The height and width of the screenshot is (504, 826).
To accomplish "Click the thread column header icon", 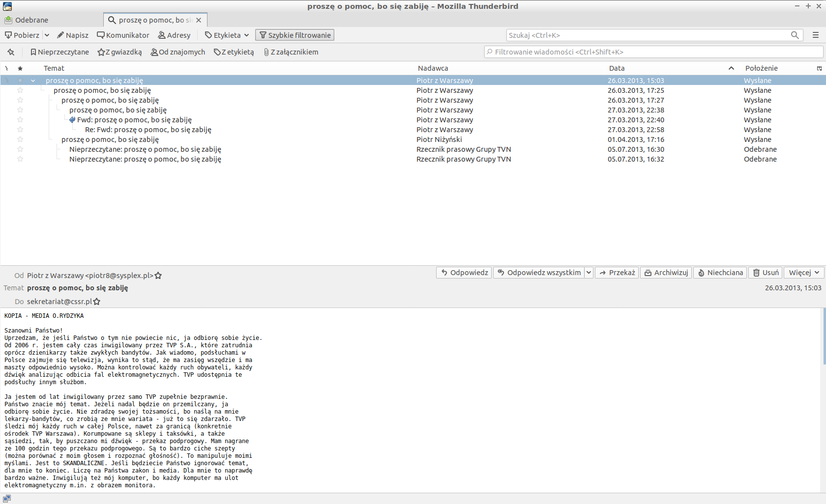I will click(7, 68).
